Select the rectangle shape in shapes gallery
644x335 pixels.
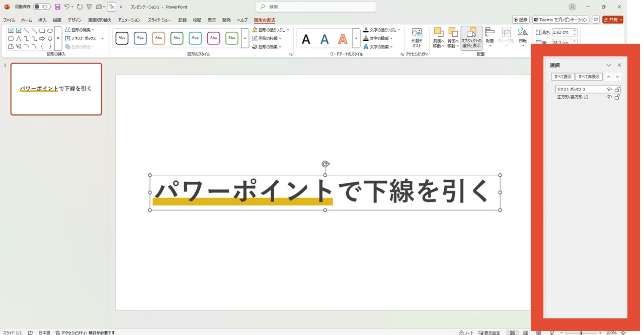42,31
